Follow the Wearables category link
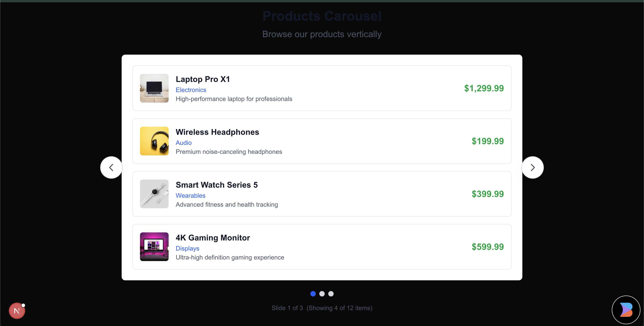This screenshot has height=326, width=644. coord(191,195)
